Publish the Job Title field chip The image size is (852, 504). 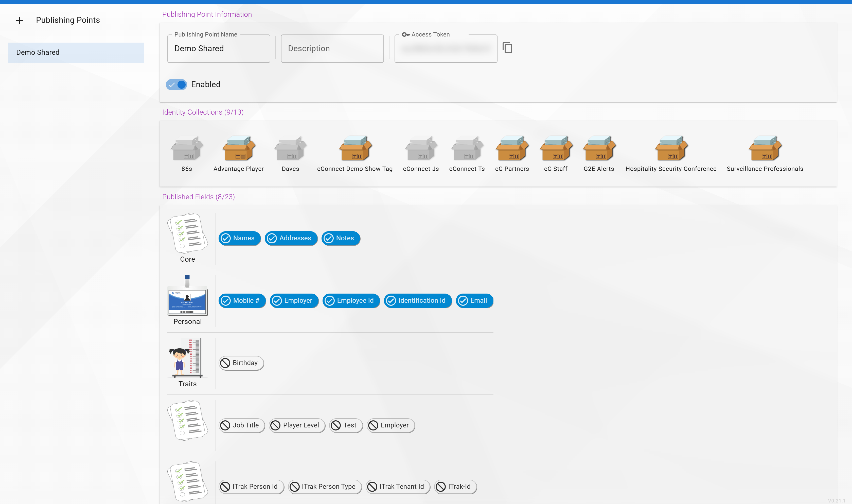click(x=242, y=425)
